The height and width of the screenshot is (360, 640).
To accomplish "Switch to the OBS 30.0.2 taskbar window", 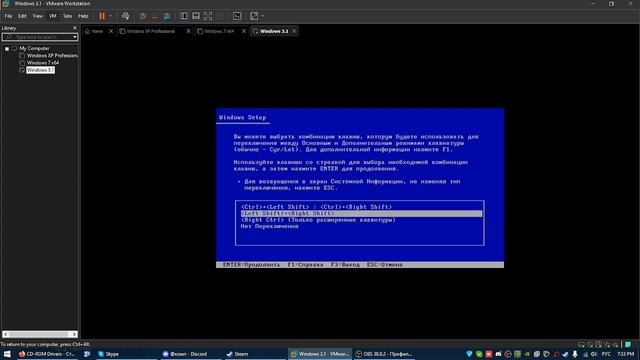I will [384, 354].
